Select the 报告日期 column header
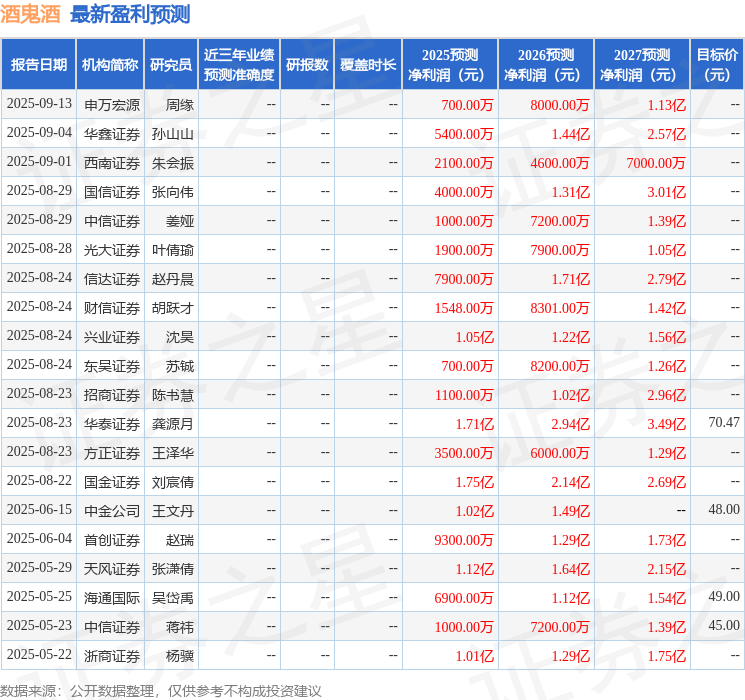 (39, 64)
